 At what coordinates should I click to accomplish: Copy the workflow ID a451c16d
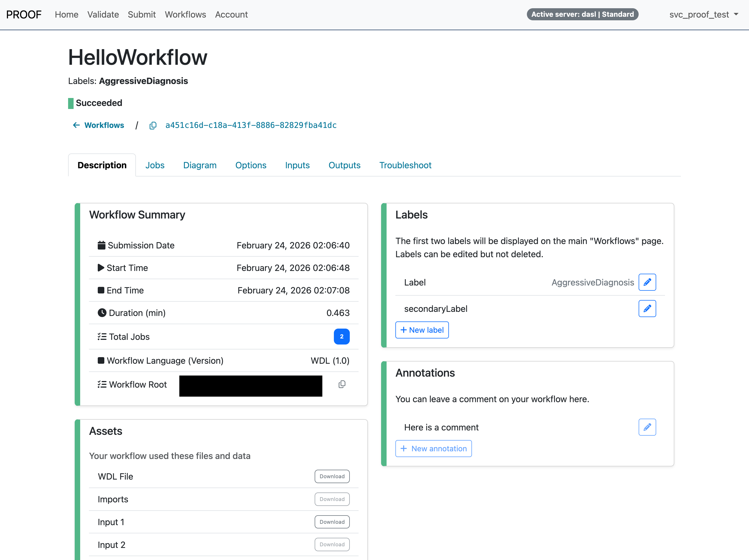click(153, 125)
